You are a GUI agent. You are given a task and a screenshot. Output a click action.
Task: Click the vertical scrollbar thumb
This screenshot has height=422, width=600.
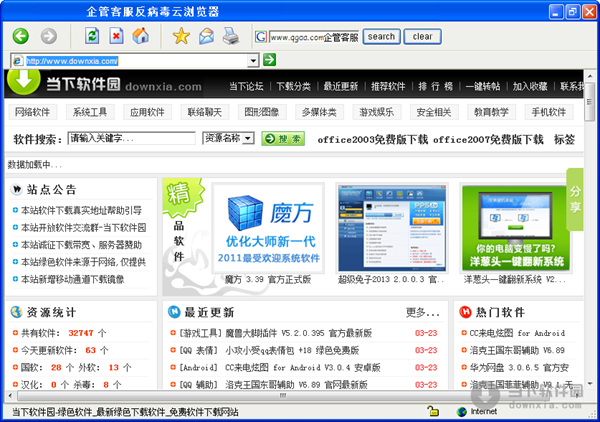[589, 101]
